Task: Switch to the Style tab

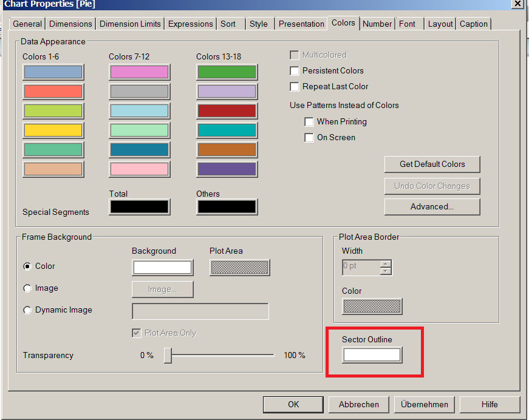Action: coord(259,24)
